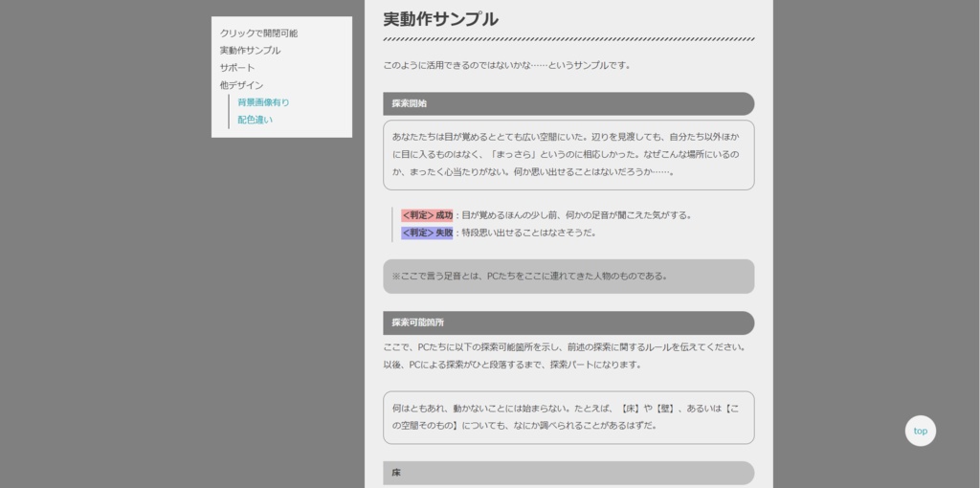Click the paragraph starting ここで、PCたちに以下の
The image size is (980, 488).
[x=565, y=356]
